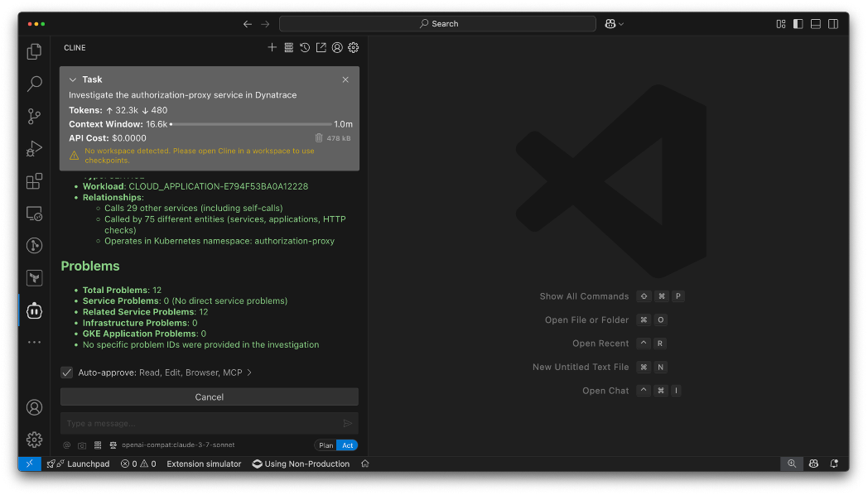Expand Auto-approve settings arrow
The width and height of the screenshot is (868, 495).
249,372
